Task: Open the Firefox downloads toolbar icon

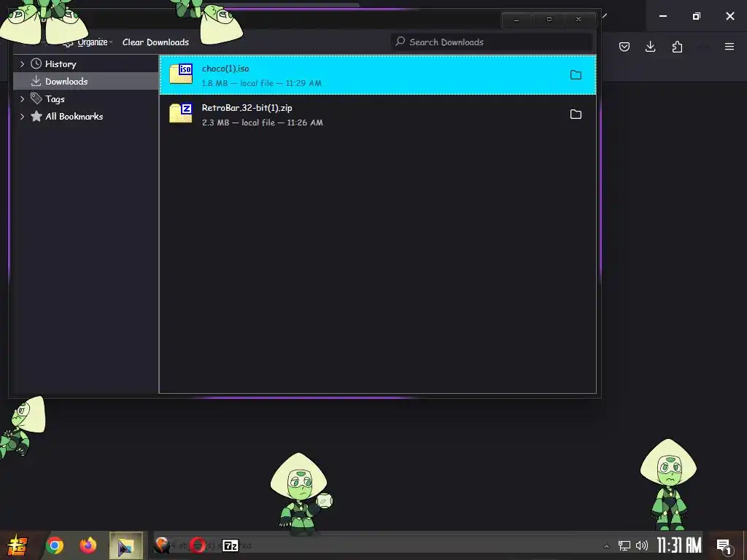Action: point(650,47)
